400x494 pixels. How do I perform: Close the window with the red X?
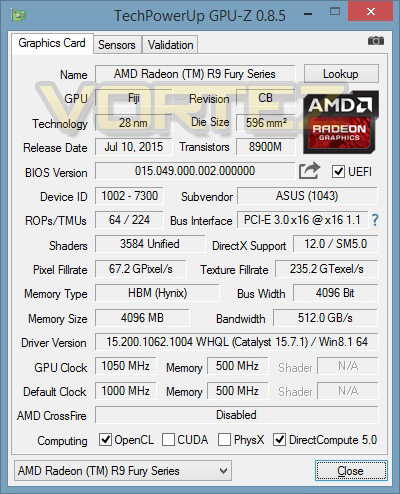coord(371,12)
